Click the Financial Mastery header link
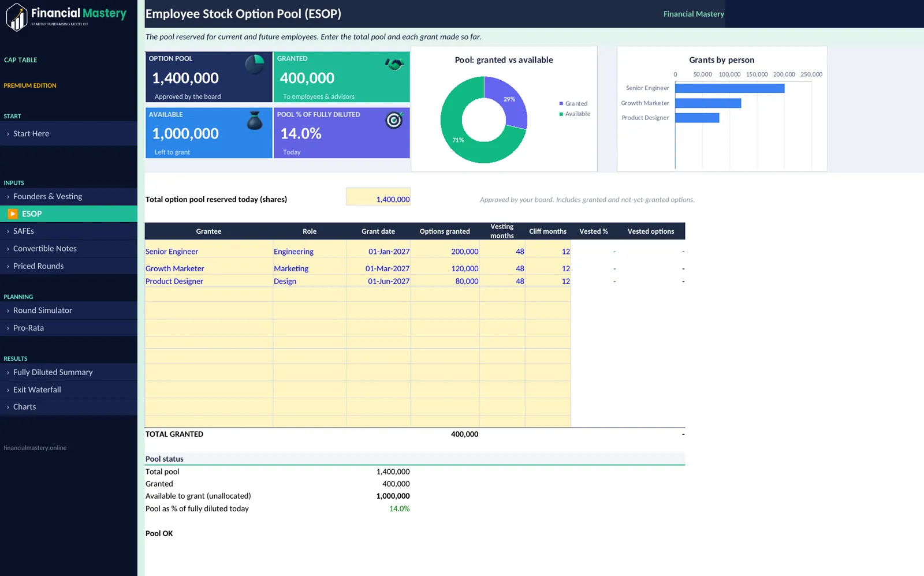This screenshot has width=924, height=576. point(694,14)
